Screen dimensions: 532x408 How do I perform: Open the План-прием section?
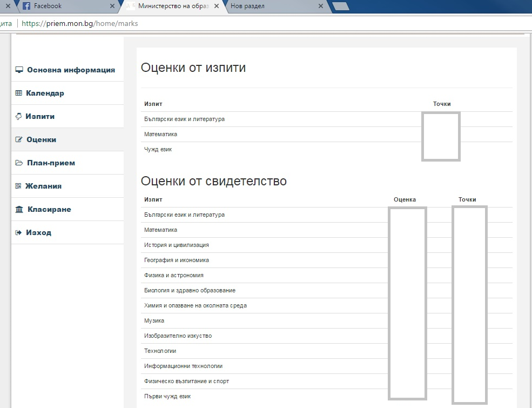(x=51, y=163)
